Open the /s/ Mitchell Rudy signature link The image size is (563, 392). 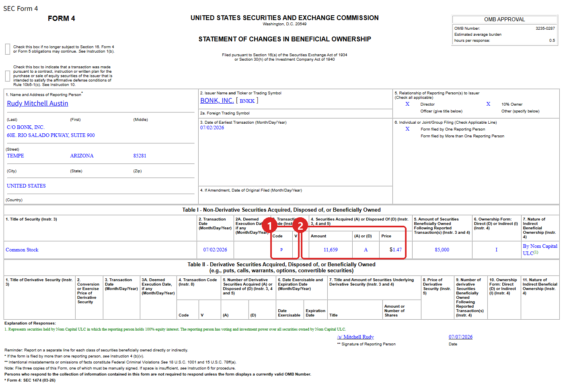tap(355, 337)
